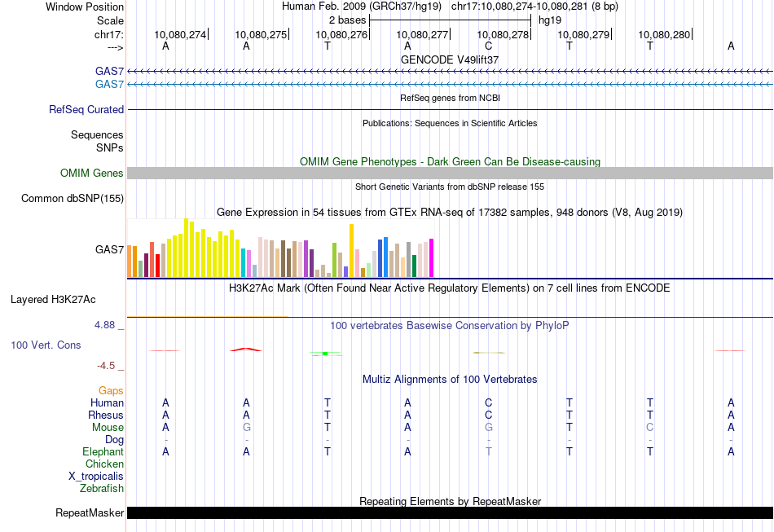Click the Zebrafish species label
The image size is (774, 532).
[x=102, y=488]
